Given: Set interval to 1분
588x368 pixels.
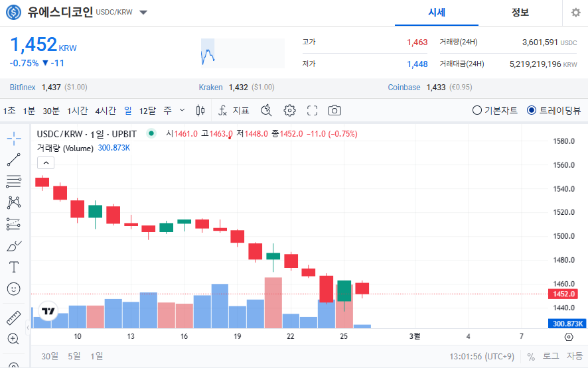Looking at the screenshot, I should (x=29, y=111).
